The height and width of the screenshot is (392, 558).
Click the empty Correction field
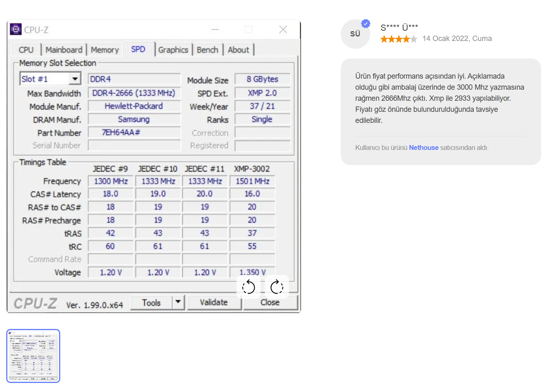click(x=262, y=132)
